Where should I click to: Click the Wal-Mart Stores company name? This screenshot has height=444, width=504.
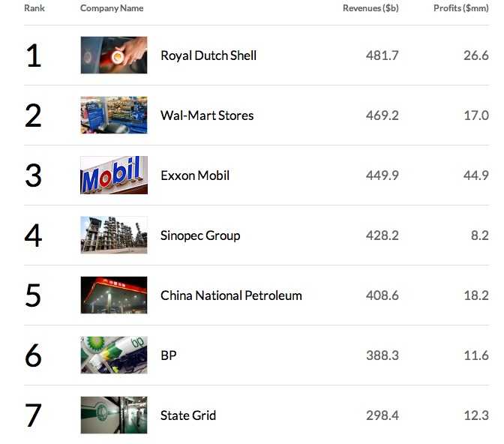pyautogui.click(x=207, y=115)
